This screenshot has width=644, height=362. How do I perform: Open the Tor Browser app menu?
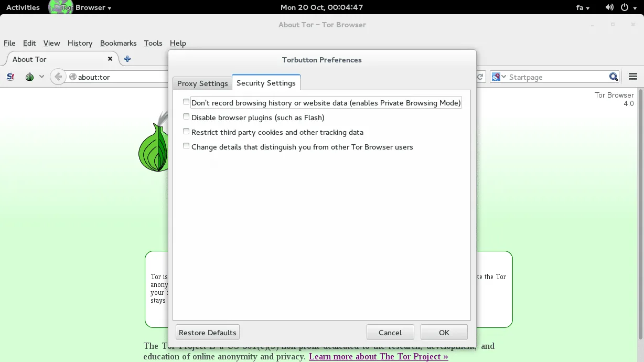tap(80, 7)
